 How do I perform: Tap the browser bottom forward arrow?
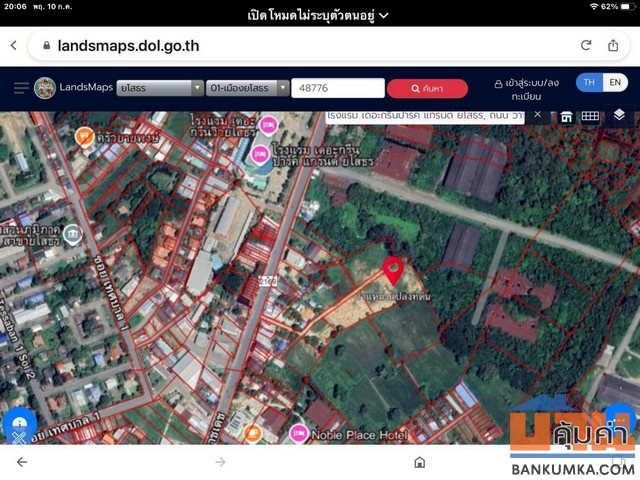click(220, 462)
